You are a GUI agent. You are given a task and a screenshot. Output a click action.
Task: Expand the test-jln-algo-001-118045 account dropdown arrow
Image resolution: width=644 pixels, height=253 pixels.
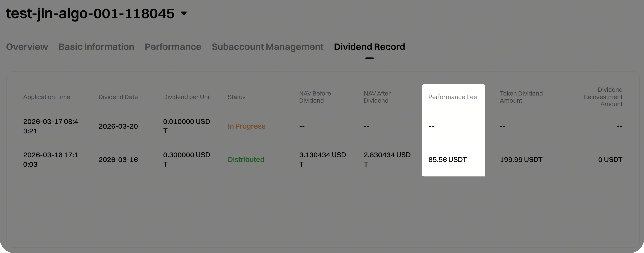click(184, 13)
